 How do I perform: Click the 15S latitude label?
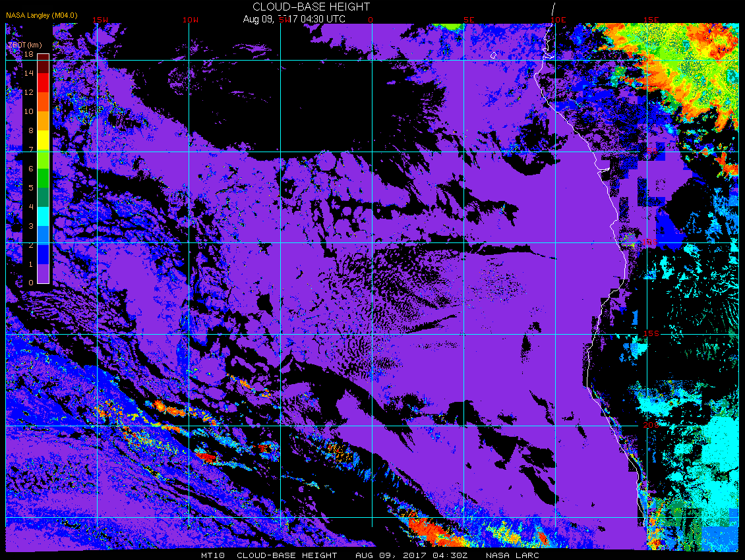[x=651, y=333]
